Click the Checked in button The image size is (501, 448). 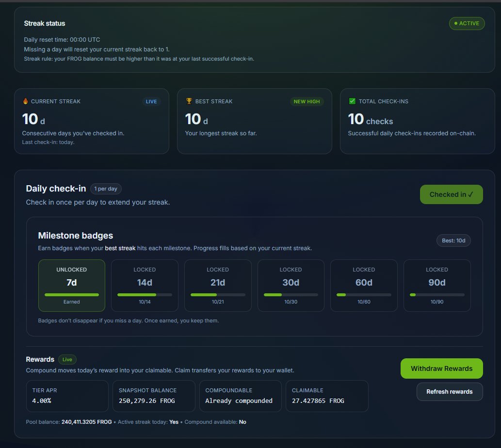[x=451, y=194]
